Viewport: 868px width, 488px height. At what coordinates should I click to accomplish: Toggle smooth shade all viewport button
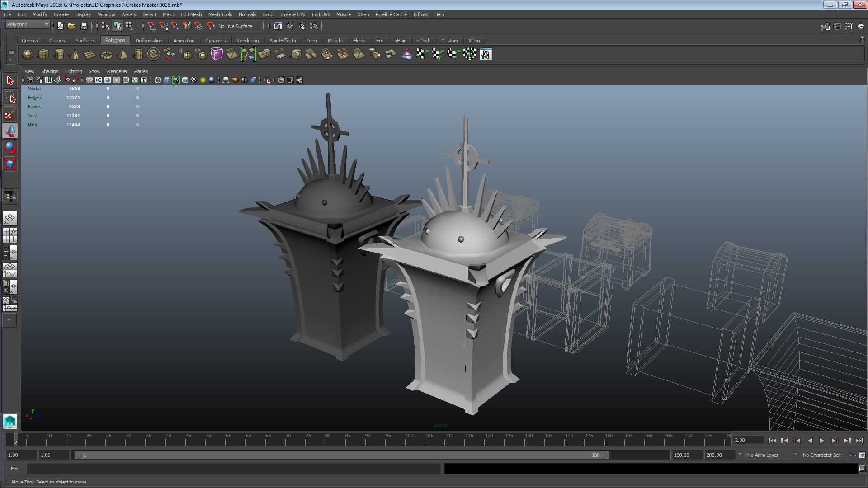click(167, 80)
